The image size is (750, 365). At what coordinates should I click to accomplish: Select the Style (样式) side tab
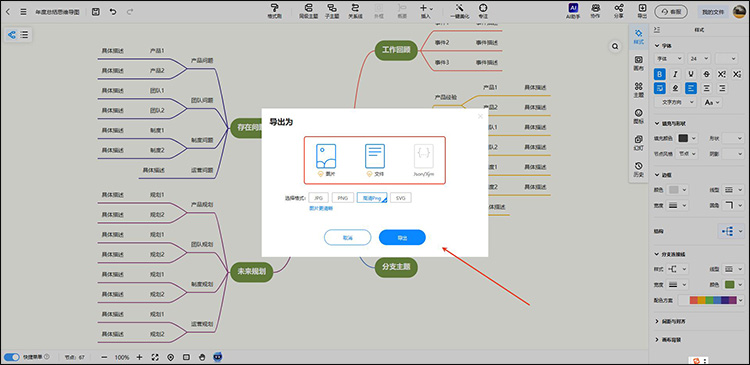pos(639,36)
